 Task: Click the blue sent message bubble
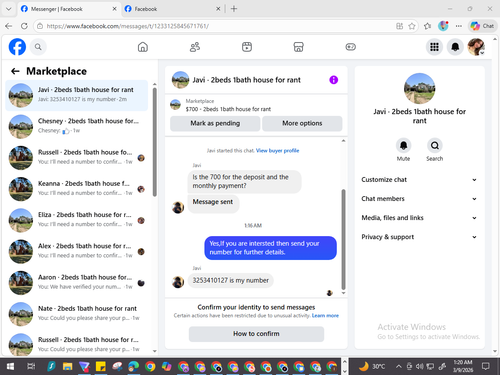click(270, 248)
